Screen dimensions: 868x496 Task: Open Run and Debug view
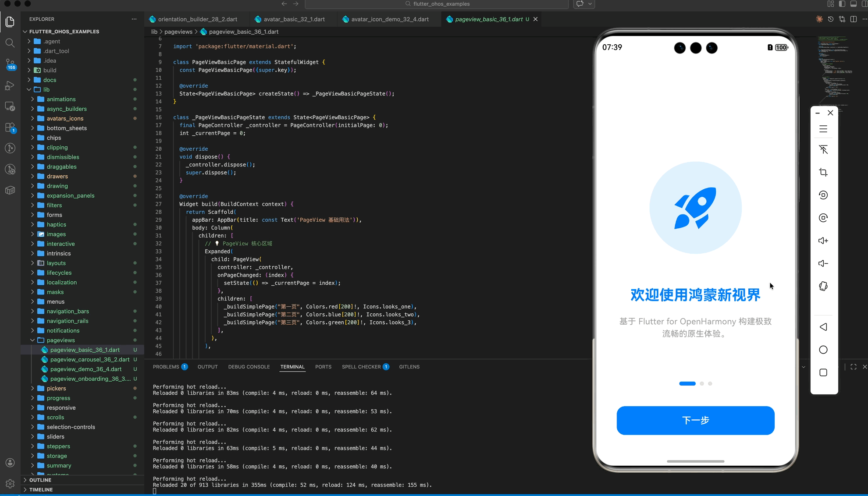(10, 85)
